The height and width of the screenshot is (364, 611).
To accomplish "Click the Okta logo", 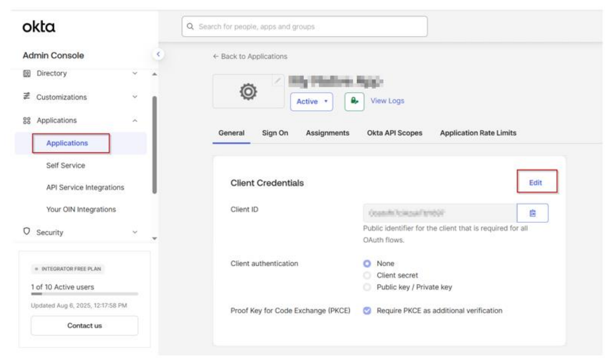I will pyautogui.click(x=39, y=27).
